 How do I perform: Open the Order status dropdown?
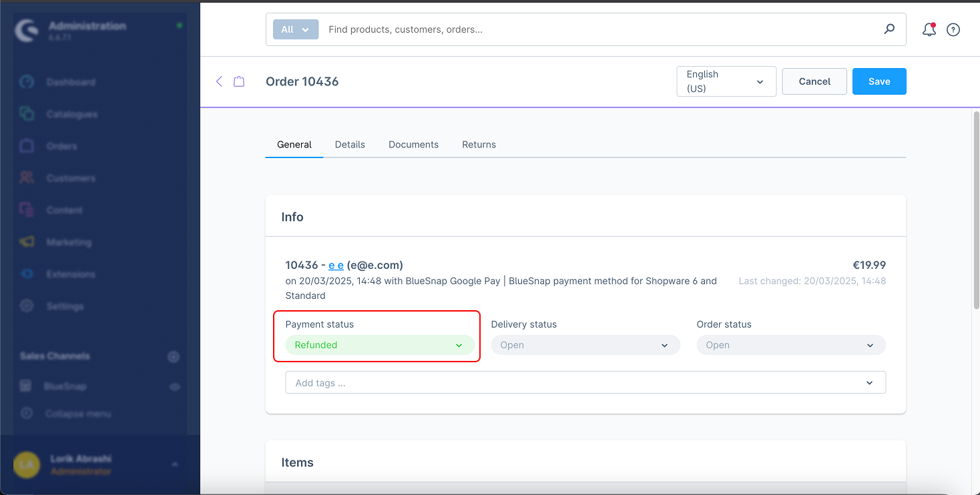[x=790, y=345]
